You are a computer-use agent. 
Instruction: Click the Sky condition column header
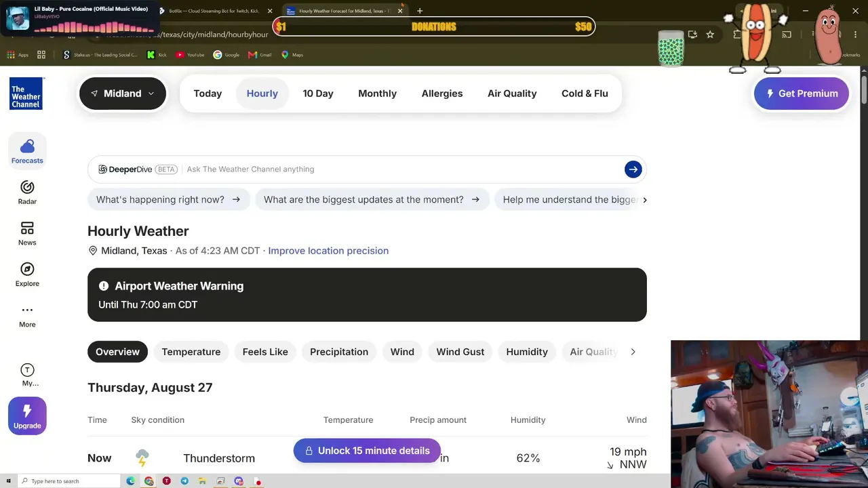click(157, 420)
